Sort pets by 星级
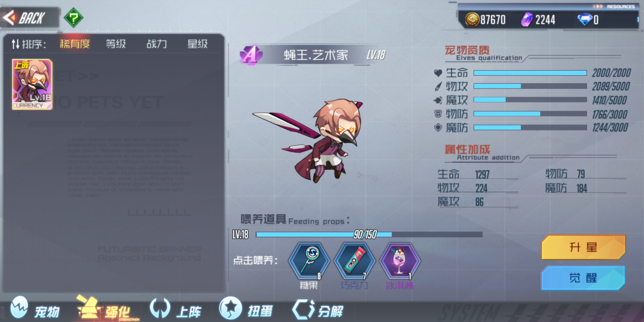 point(197,44)
